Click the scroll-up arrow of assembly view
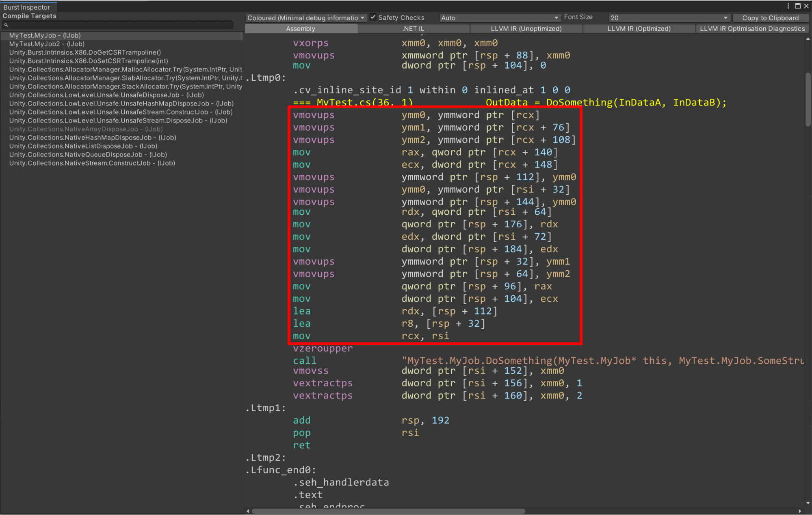812x515 pixels. click(808, 39)
